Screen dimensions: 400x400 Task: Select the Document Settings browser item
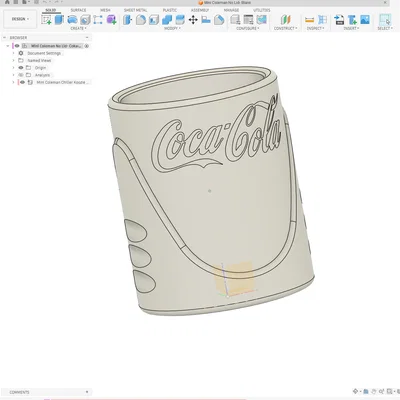[x=44, y=53]
